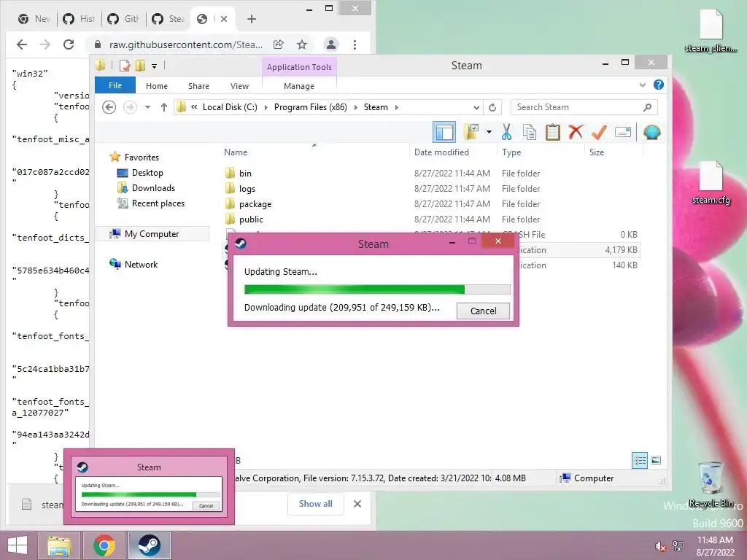Viewport: 747px width, 560px height.
Task: Click the Copy icon in Explorer toolbar
Action: (530, 132)
